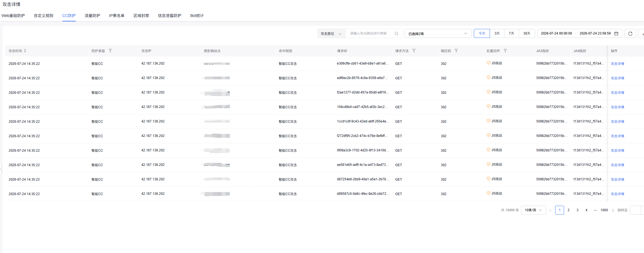644x253 pixels.
Task: Expand the 攻击路径 search-type dropdown
Action: (x=331, y=33)
